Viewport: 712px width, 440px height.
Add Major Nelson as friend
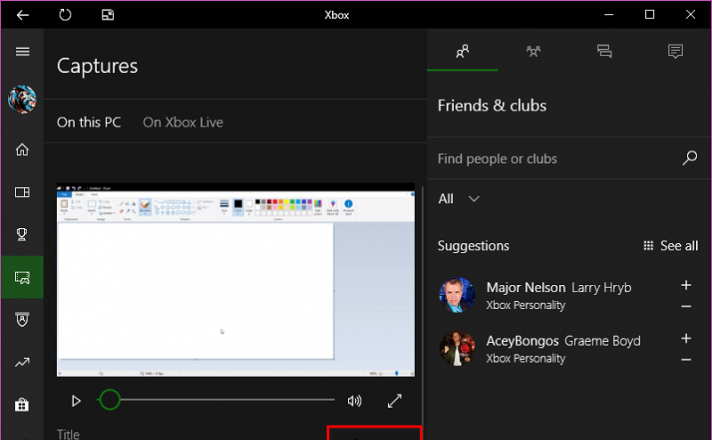click(686, 285)
